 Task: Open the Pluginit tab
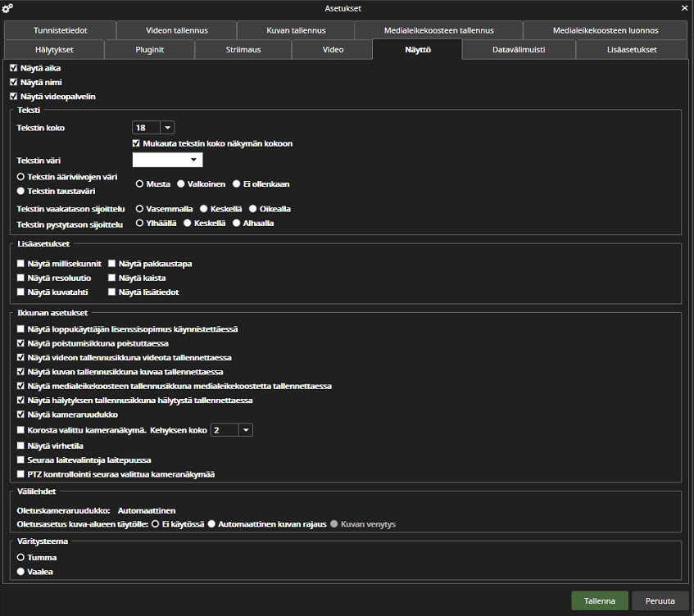[x=150, y=50]
